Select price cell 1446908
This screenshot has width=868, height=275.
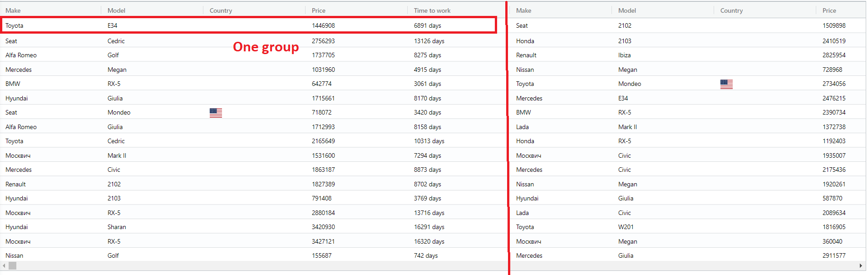click(x=323, y=25)
